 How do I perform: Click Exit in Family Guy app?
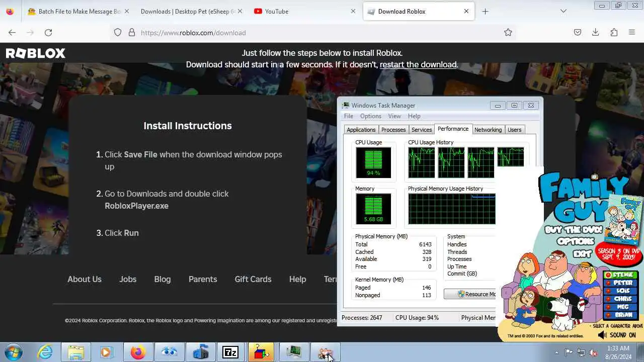coord(582,254)
